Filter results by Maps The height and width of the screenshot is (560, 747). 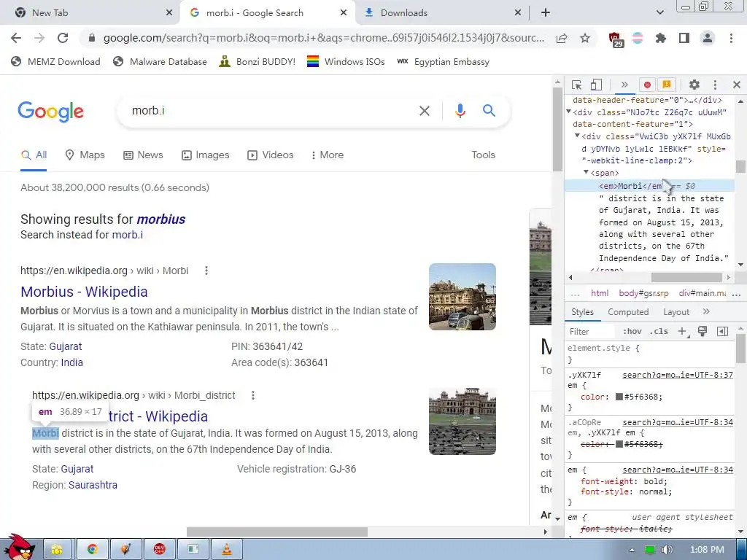pyautogui.click(x=85, y=155)
